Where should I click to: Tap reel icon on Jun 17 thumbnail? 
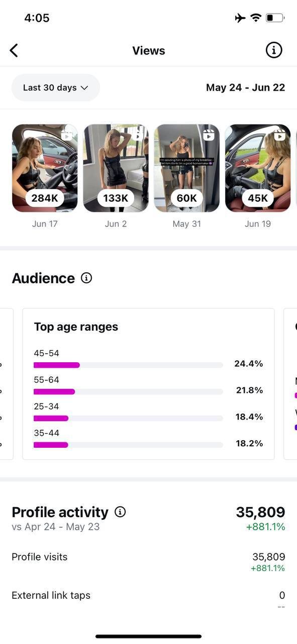click(67, 134)
